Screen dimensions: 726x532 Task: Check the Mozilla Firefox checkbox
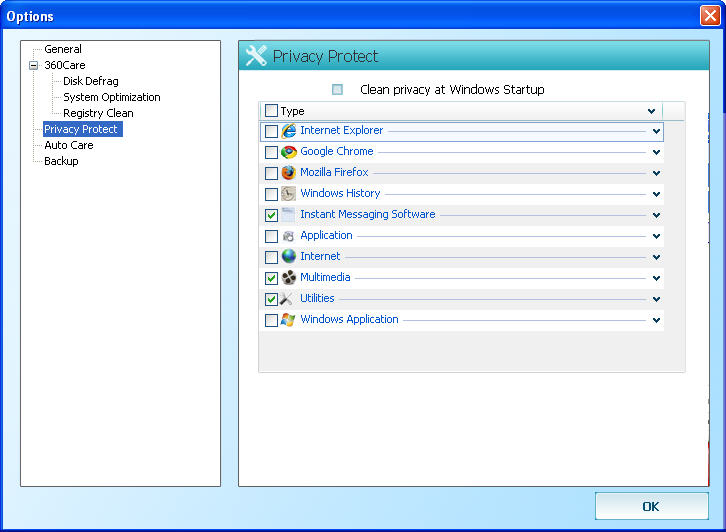pyautogui.click(x=271, y=173)
